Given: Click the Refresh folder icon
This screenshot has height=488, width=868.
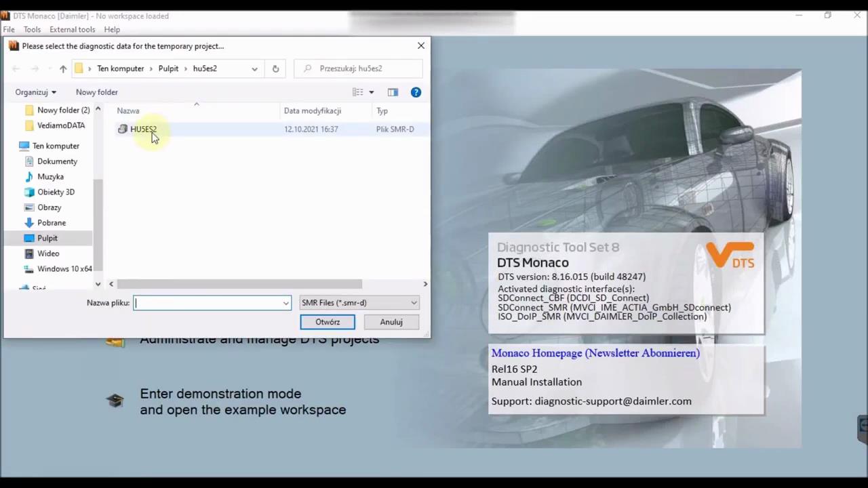Looking at the screenshot, I should pos(275,68).
